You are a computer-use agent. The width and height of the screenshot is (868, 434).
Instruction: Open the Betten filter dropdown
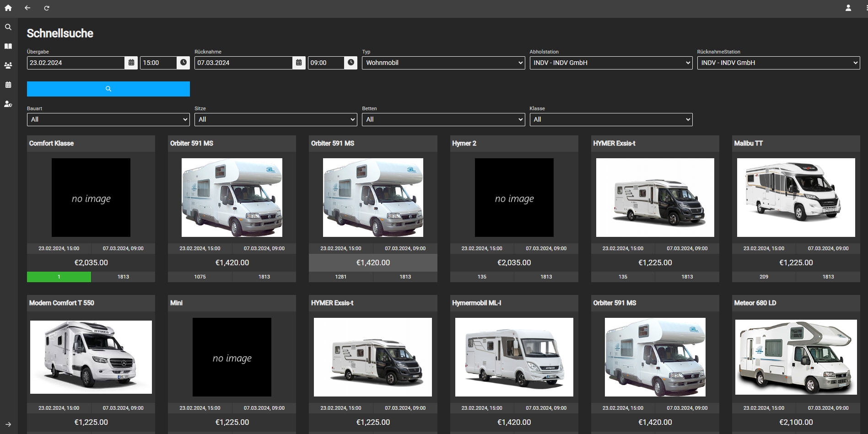coord(443,119)
